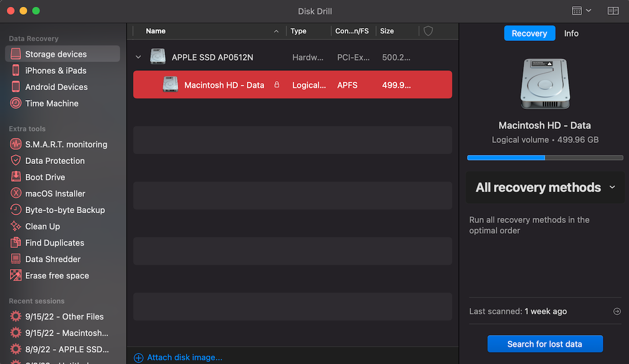The image size is (629, 364).
Task: Expand the All recovery methods dropdown
Action: click(x=545, y=187)
